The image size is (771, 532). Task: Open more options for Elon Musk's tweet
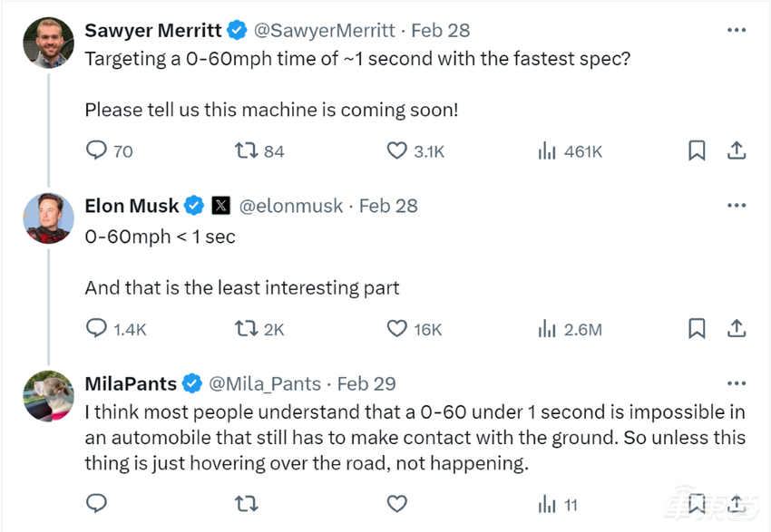pos(737,206)
